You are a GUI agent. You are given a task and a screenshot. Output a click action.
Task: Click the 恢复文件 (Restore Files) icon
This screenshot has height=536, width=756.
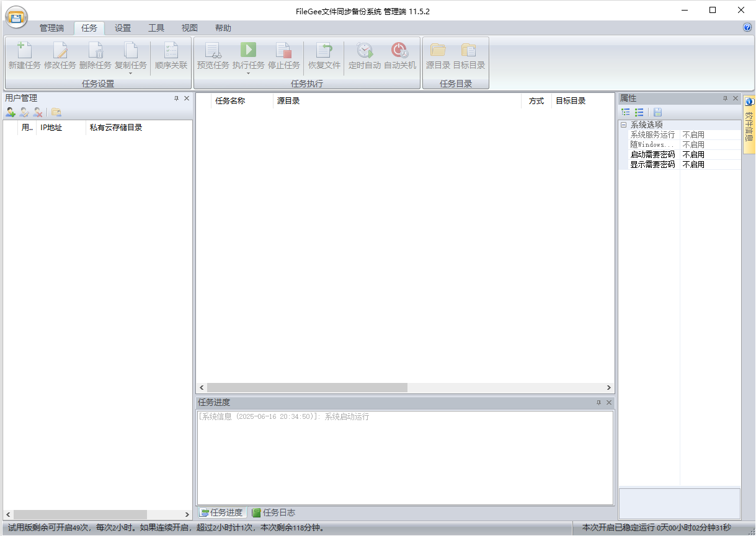[324, 50]
